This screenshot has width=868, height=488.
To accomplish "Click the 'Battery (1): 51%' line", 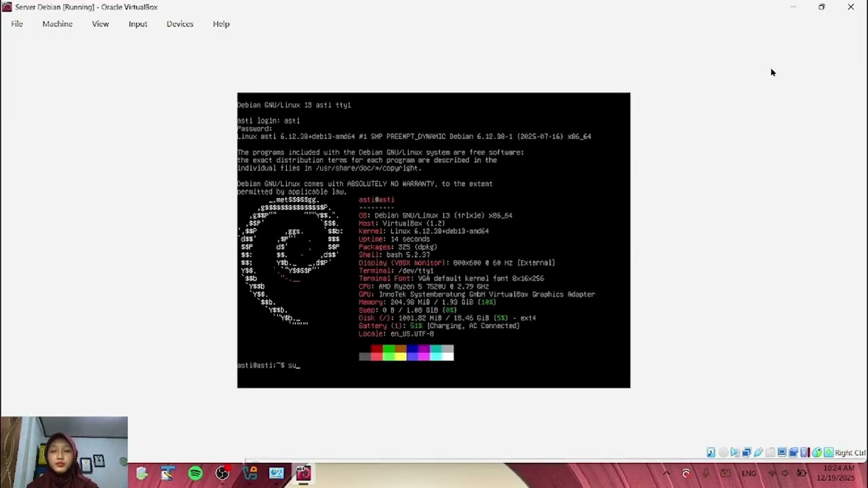I will (x=439, y=326).
